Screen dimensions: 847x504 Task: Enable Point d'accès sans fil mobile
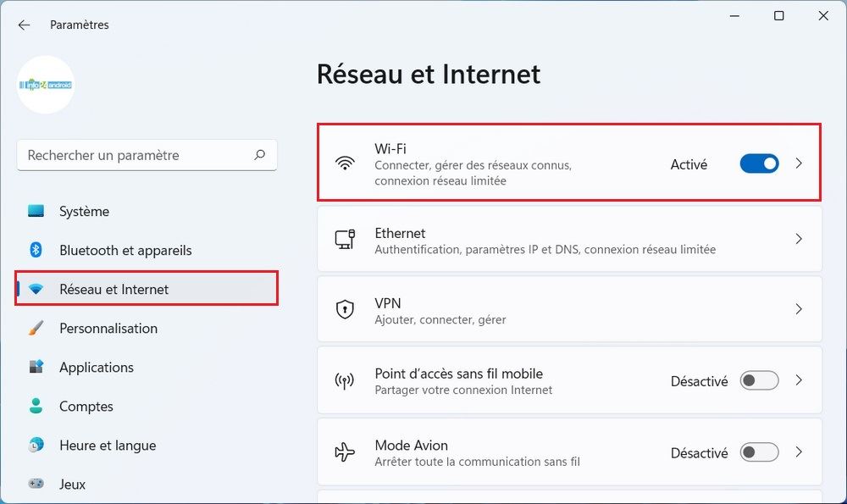coord(759,381)
